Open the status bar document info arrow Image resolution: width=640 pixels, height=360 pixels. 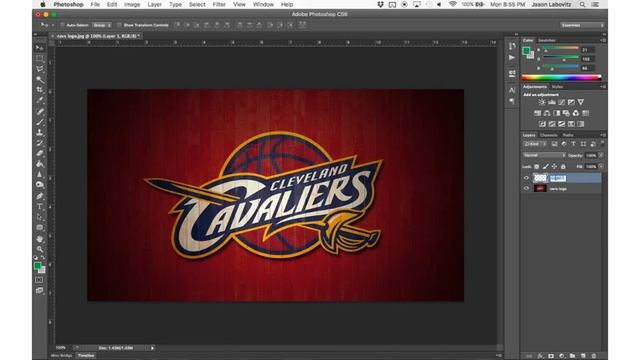[152, 348]
